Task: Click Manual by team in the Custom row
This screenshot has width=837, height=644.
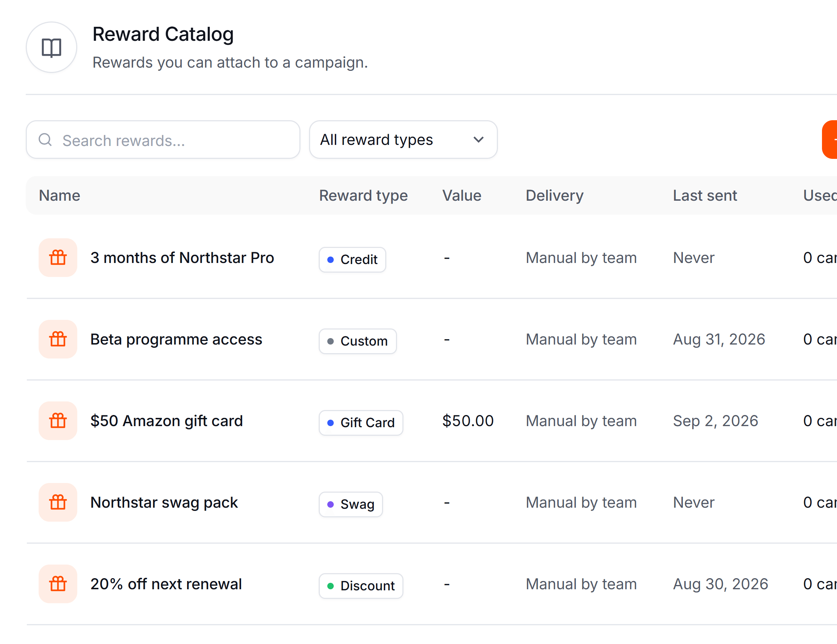Action: [x=581, y=339]
